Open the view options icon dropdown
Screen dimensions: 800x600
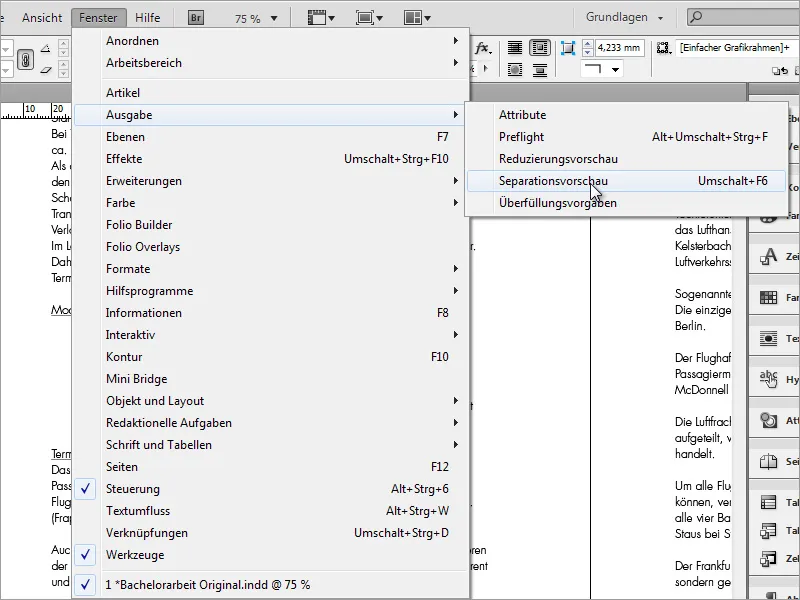click(321, 18)
